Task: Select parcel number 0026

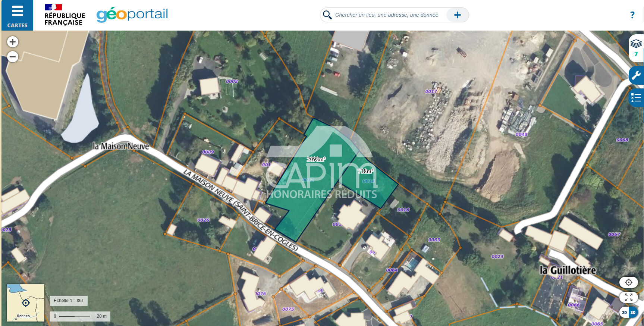Action: click(x=203, y=220)
